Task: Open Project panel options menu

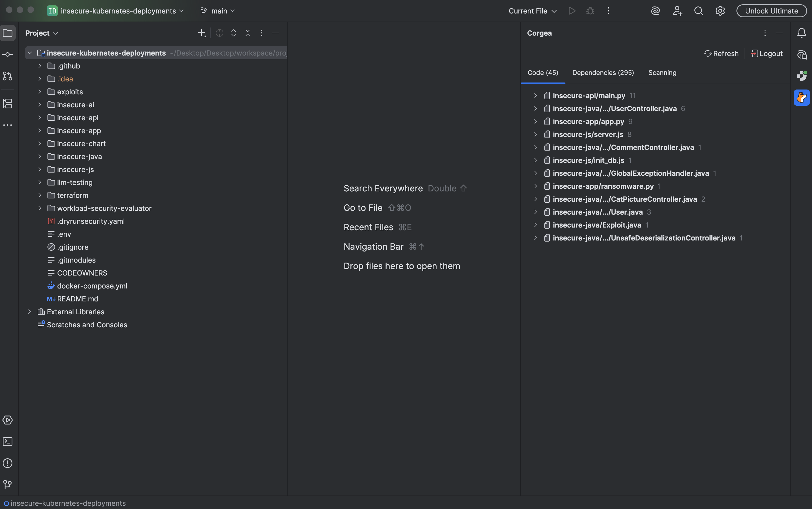Action: tap(262, 33)
